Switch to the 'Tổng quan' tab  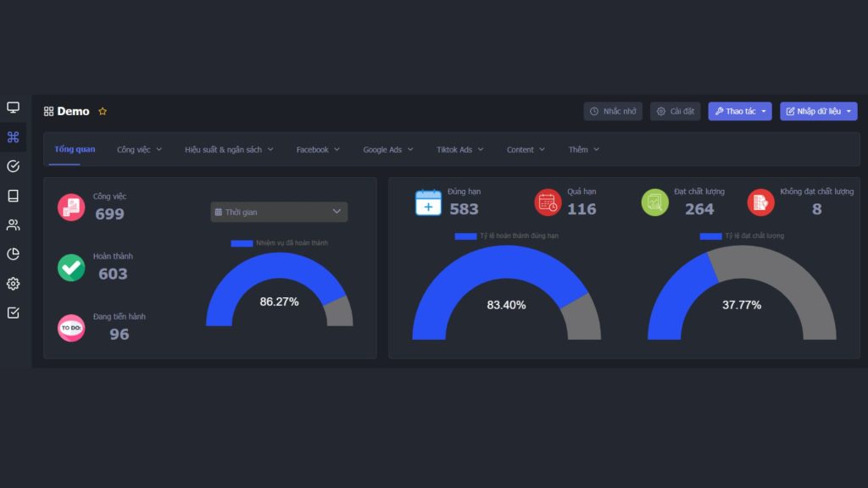coord(75,149)
